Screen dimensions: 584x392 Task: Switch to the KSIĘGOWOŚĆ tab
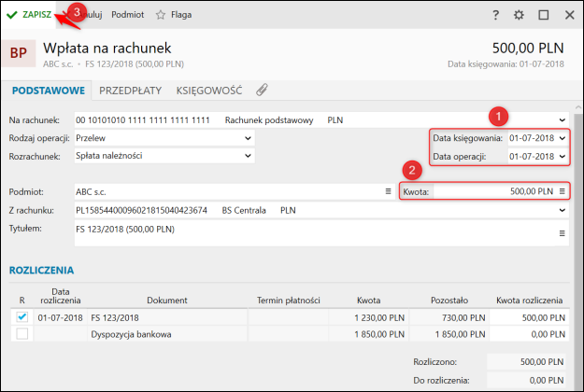tap(208, 91)
